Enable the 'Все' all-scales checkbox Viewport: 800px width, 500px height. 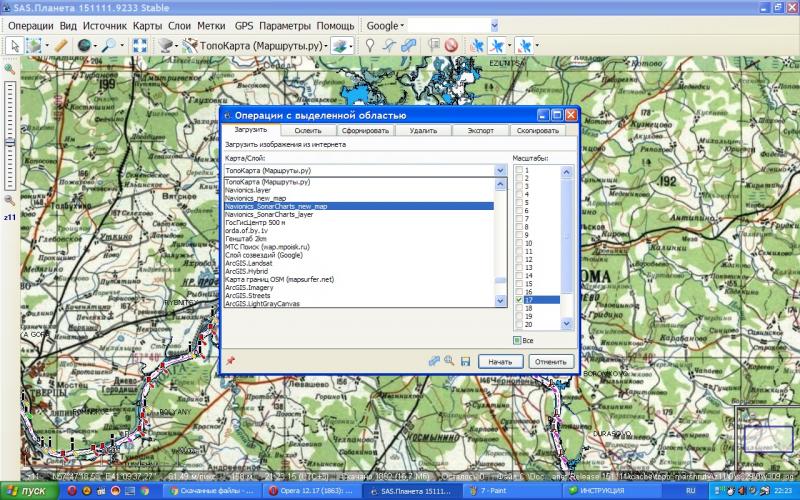click(x=517, y=340)
